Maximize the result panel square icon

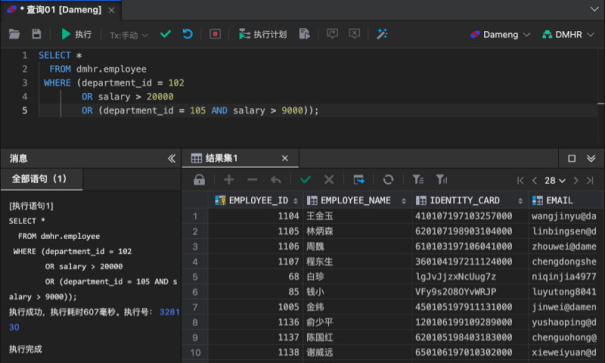(x=572, y=159)
